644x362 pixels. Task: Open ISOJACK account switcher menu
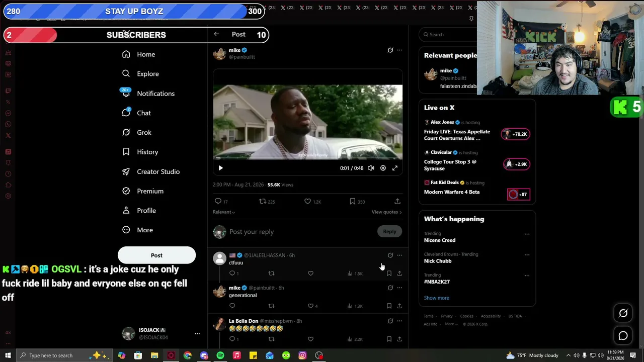197,333
